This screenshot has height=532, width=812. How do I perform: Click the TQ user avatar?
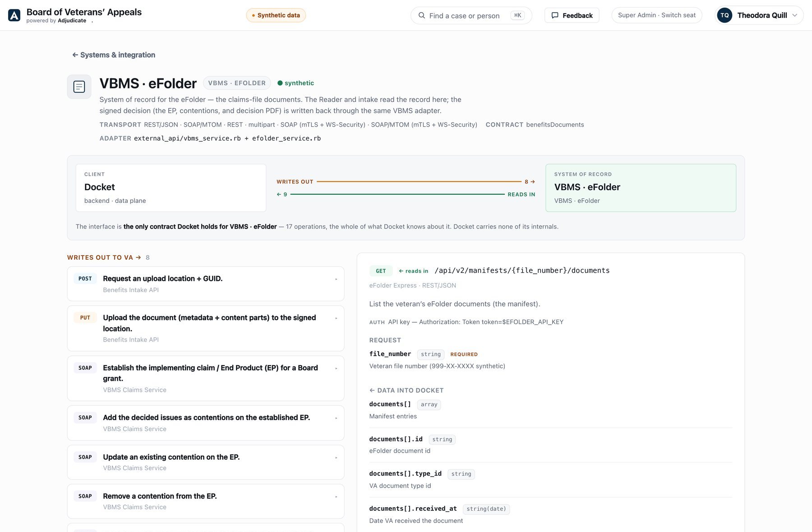coord(724,15)
